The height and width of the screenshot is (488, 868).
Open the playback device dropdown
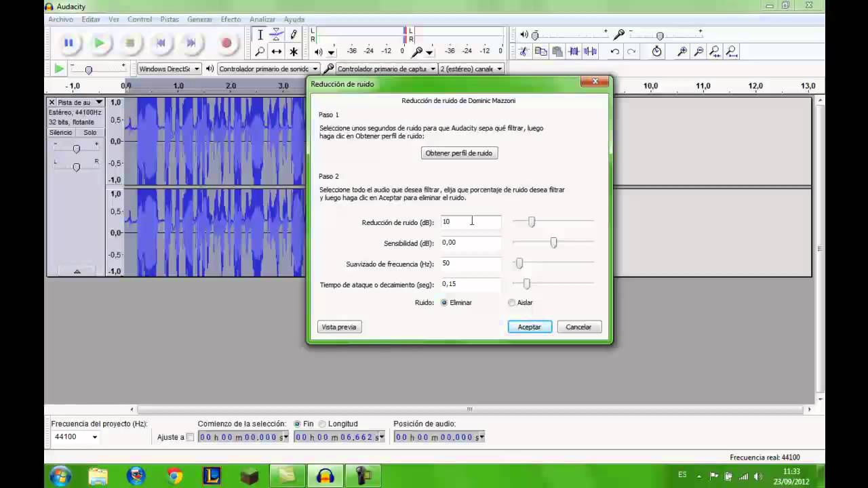click(x=269, y=68)
